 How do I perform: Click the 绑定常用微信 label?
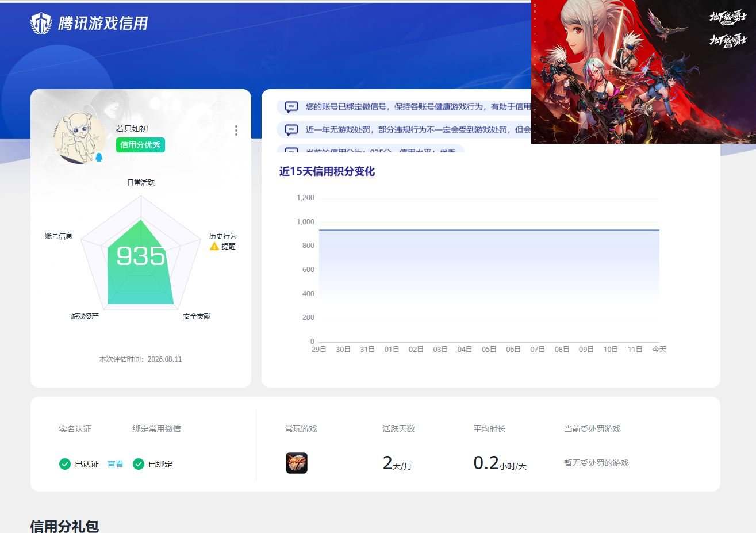156,429
